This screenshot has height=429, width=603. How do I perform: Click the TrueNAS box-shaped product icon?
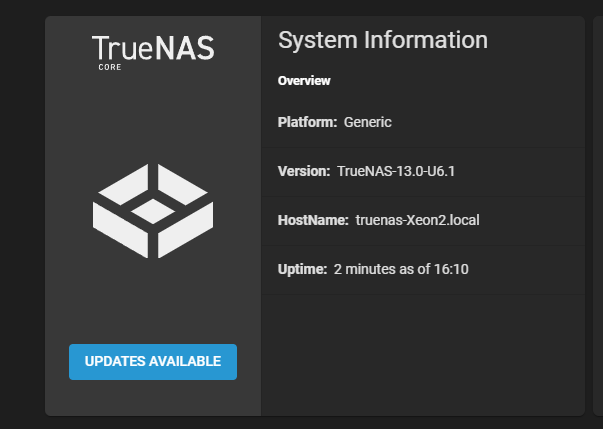point(153,211)
